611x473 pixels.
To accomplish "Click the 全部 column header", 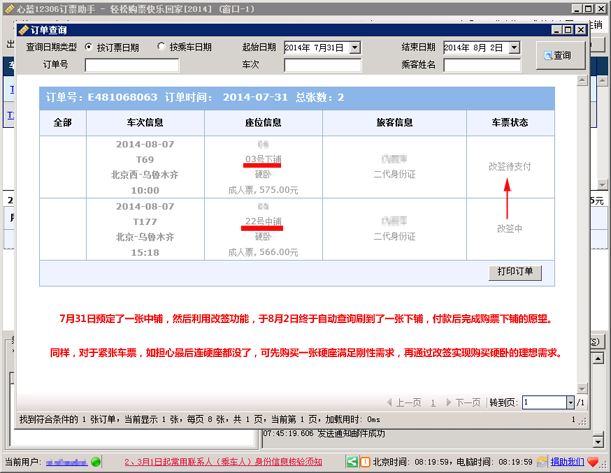I will [63, 122].
